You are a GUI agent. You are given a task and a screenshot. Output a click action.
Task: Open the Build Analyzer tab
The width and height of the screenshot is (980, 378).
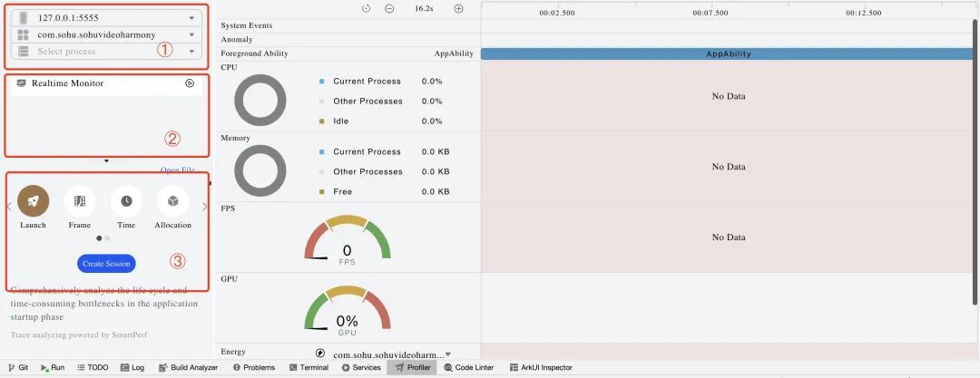click(188, 367)
